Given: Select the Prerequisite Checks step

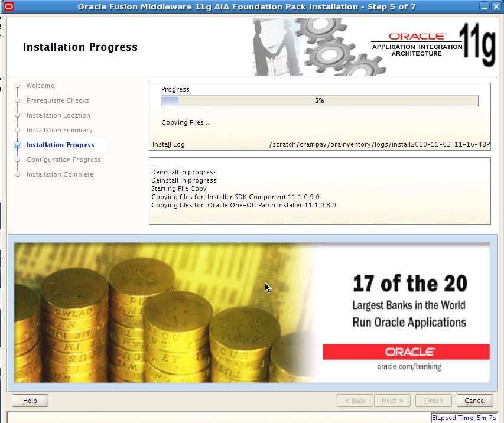Looking at the screenshot, I should pos(57,100).
